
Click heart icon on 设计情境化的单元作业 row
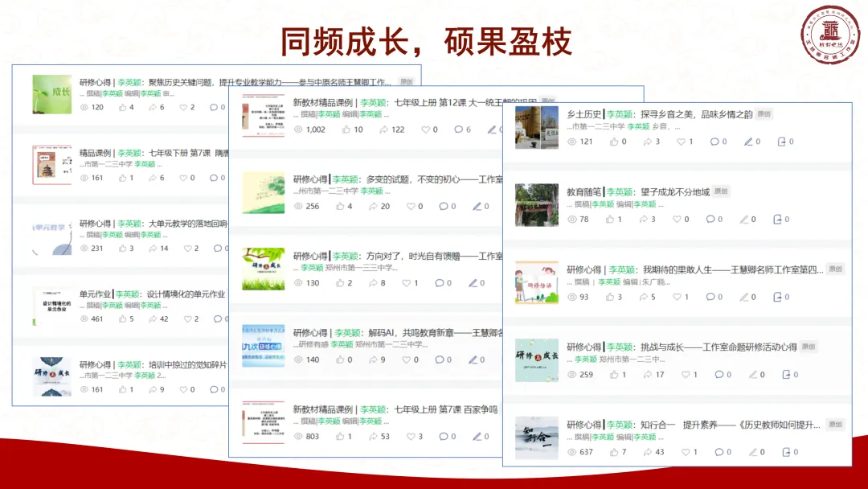click(187, 319)
